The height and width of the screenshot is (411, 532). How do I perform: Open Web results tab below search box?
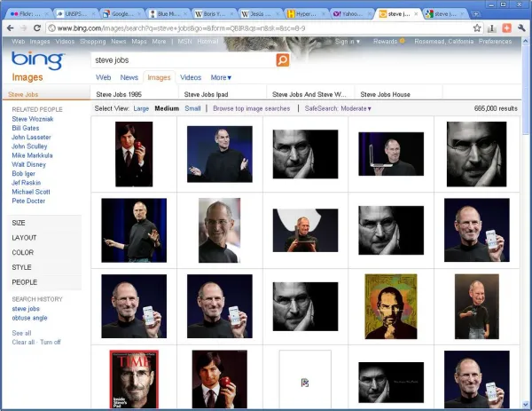[104, 77]
